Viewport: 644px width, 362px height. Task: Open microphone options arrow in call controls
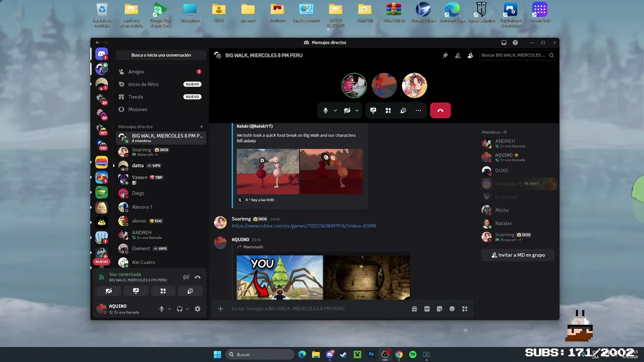click(x=335, y=111)
